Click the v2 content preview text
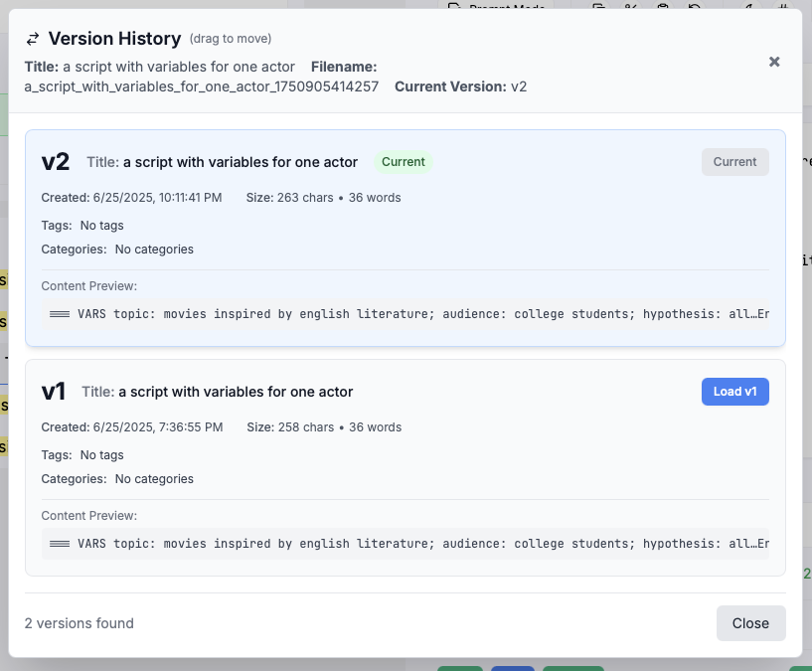 coord(407,314)
